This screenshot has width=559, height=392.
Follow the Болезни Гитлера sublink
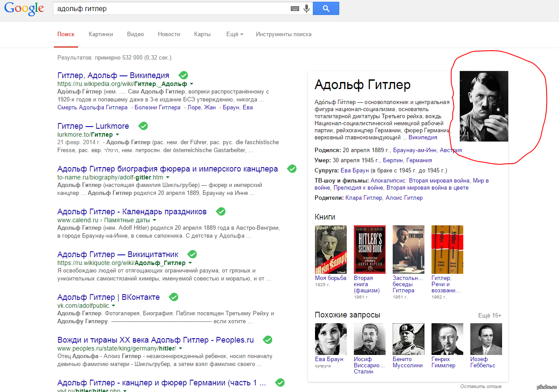pos(158,107)
